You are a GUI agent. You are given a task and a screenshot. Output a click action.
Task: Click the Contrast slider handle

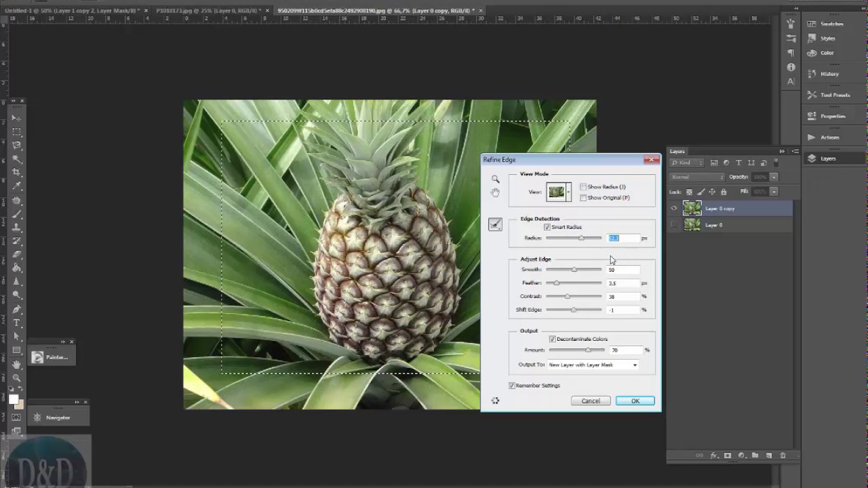[567, 296]
